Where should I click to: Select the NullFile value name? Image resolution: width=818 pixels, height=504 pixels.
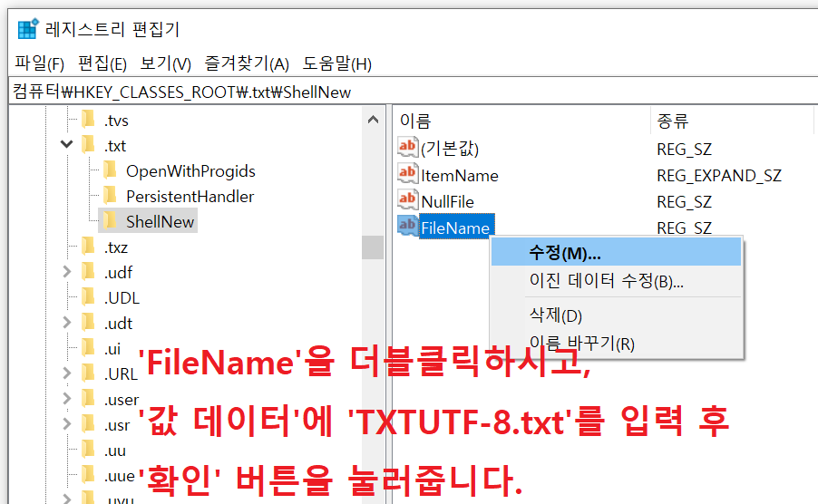pos(448,202)
